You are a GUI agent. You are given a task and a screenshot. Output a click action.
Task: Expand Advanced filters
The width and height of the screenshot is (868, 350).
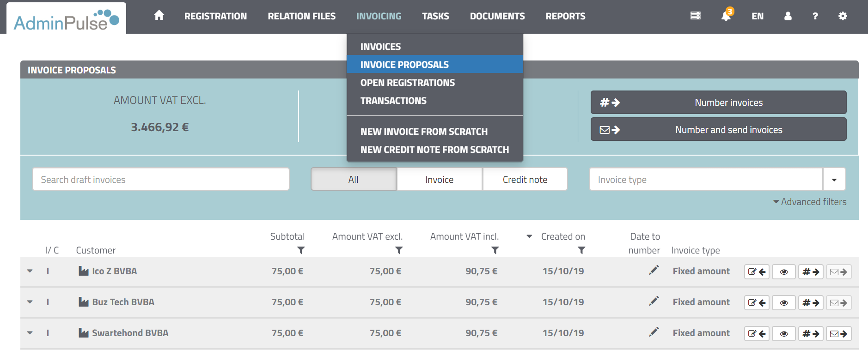810,202
